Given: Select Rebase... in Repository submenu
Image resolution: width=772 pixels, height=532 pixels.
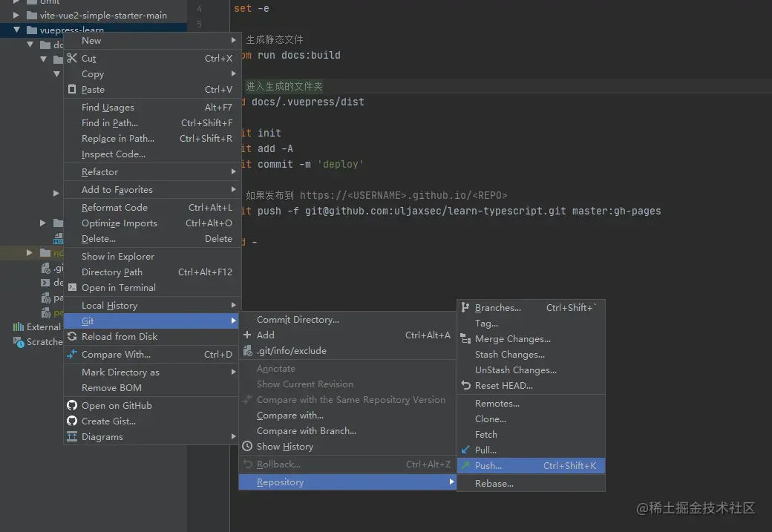Looking at the screenshot, I should pyautogui.click(x=531, y=483).
